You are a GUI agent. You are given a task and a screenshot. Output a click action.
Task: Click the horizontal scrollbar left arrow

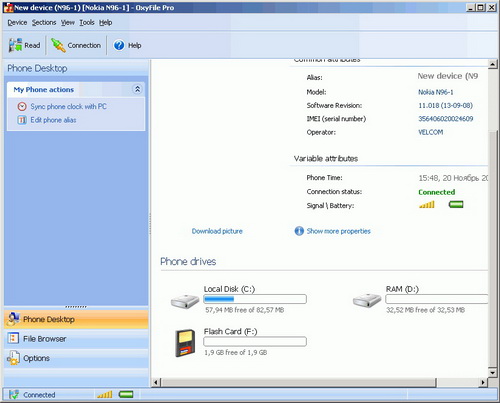(x=156, y=382)
